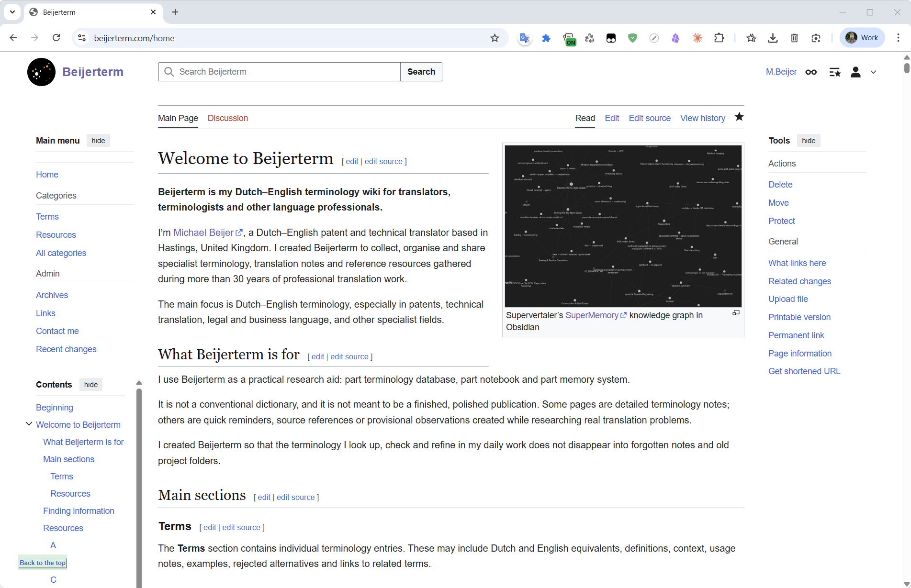The width and height of the screenshot is (911, 588).
Task: Hide the Contents panel
Action: click(91, 385)
